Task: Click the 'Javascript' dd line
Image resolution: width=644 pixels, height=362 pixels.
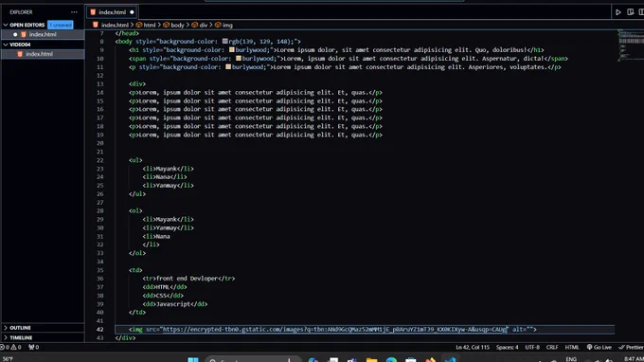Action: [x=175, y=304]
